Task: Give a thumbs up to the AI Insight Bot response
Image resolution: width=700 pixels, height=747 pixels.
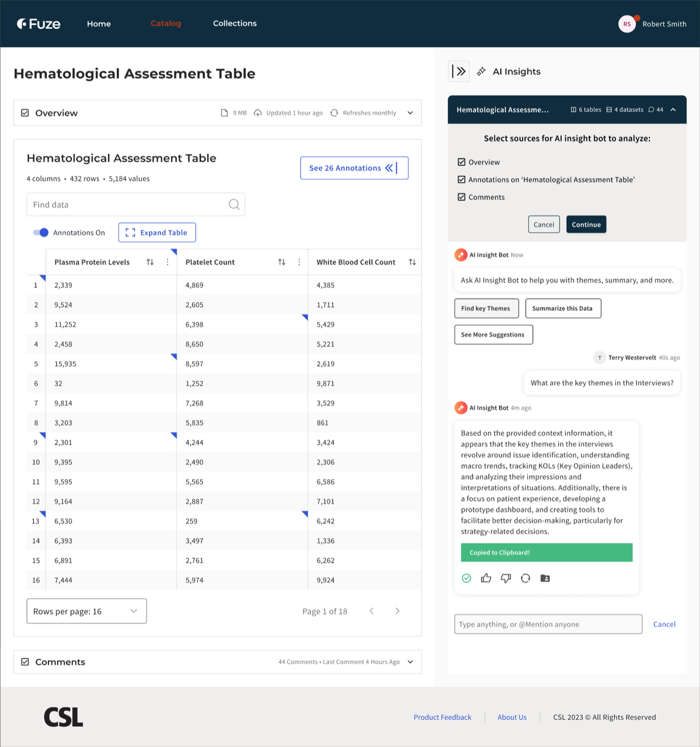Action: [x=486, y=578]
